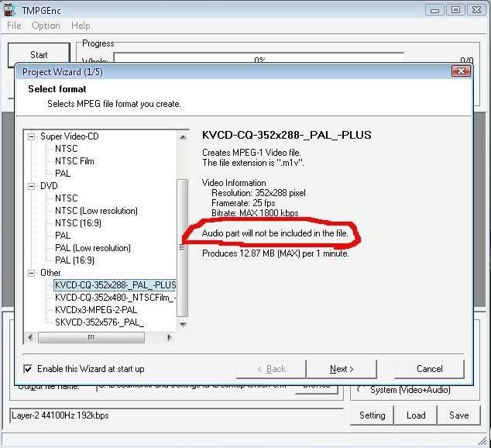Click format list scroll up arrow
The height and width of the screenshot is (448, 491).
tap(183, 137)
